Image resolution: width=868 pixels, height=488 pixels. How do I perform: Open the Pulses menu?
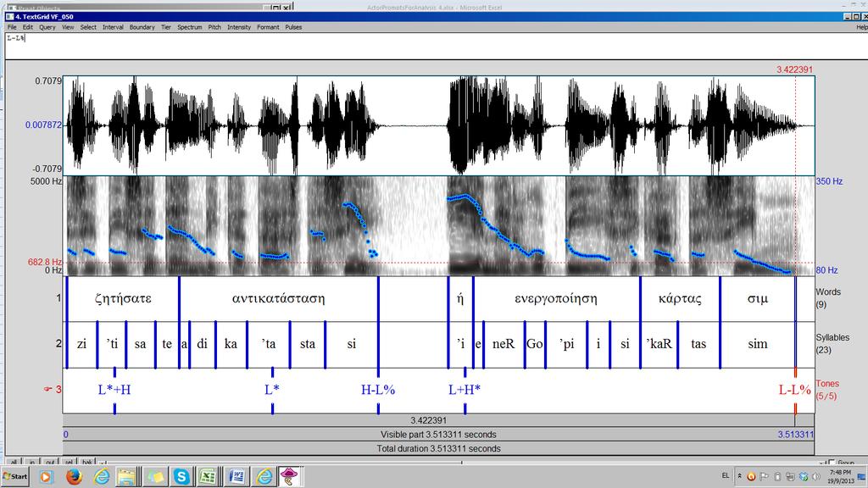pos(293,27)
